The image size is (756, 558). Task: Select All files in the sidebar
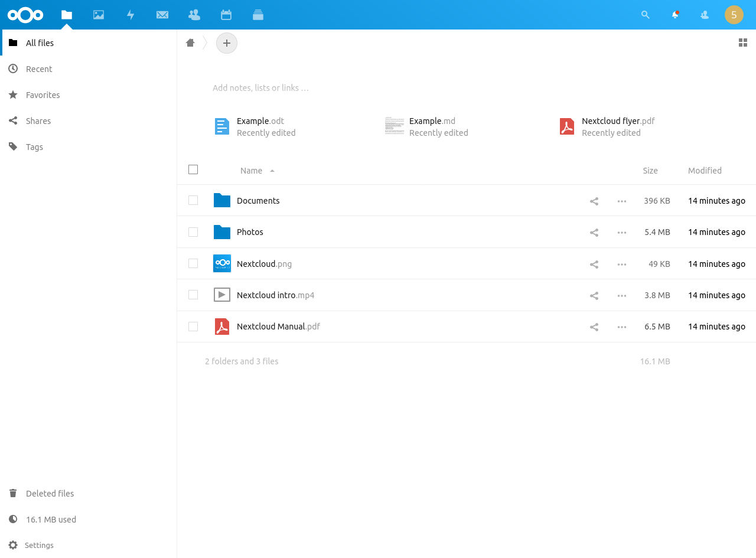[89, 43]
